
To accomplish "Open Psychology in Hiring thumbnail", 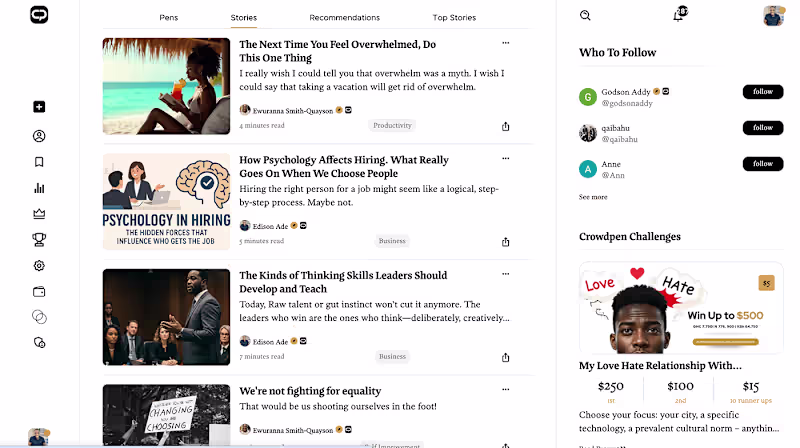I will coord(166,202).
